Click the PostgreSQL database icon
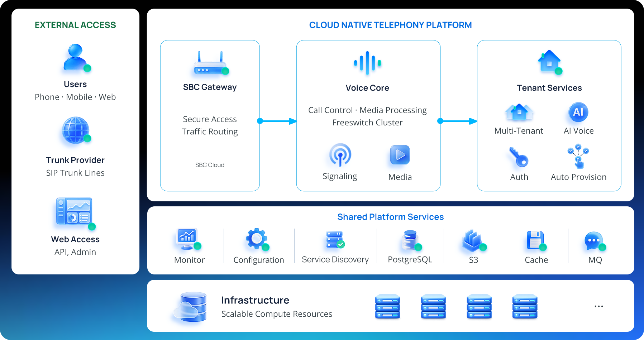Screen dimensions: 644x340 tap(411, 240)
